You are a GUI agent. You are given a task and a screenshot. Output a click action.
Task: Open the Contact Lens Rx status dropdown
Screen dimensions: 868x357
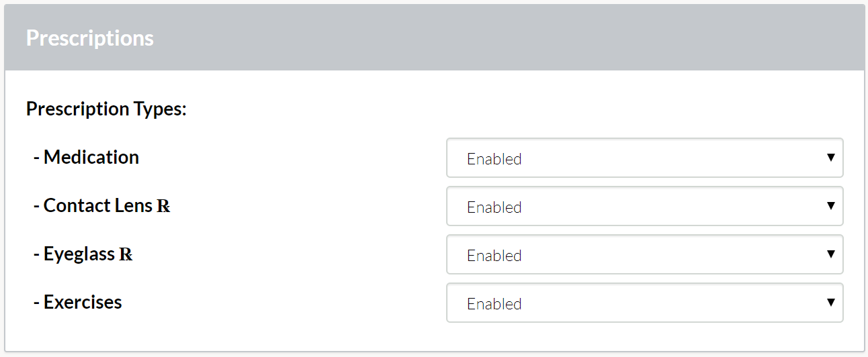(645, 206)
